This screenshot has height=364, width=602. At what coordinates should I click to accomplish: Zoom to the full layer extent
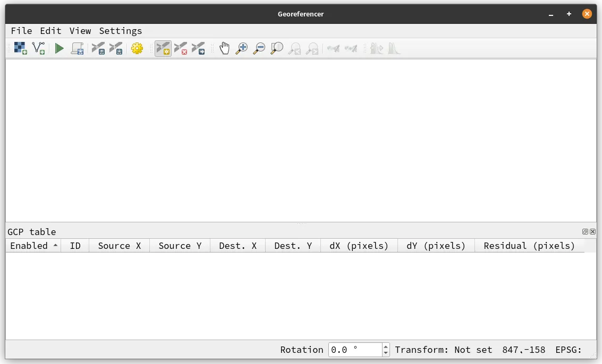coord(276,48)
